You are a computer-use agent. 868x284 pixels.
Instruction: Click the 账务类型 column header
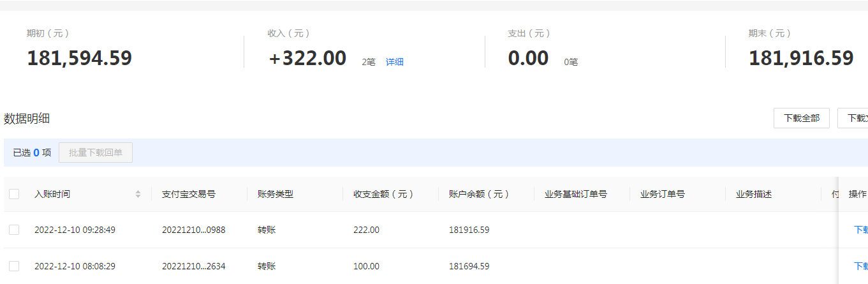coord(276,194)
